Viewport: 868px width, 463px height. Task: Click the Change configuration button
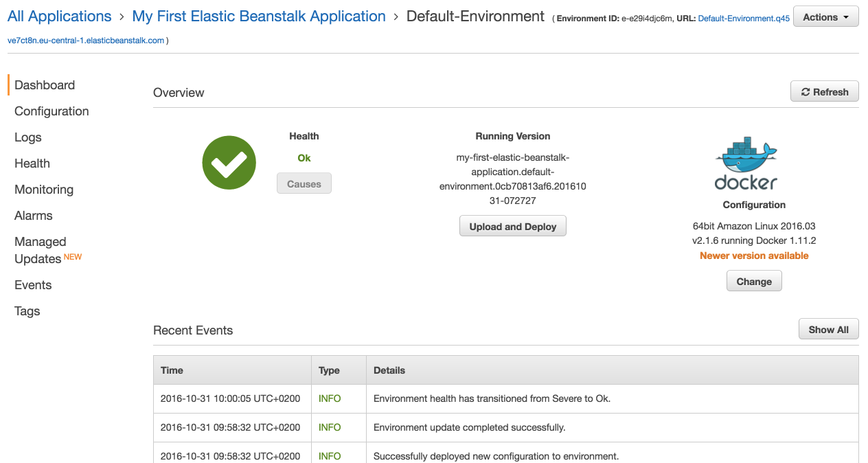tap(754, 281)
